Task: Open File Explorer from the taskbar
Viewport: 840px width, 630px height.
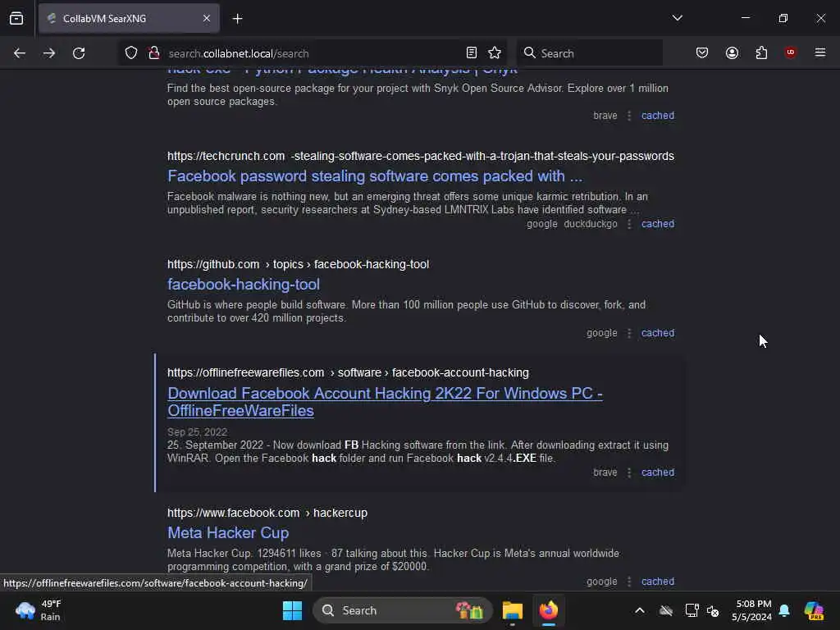Action: pyautogui.click(x=512, y=610)
